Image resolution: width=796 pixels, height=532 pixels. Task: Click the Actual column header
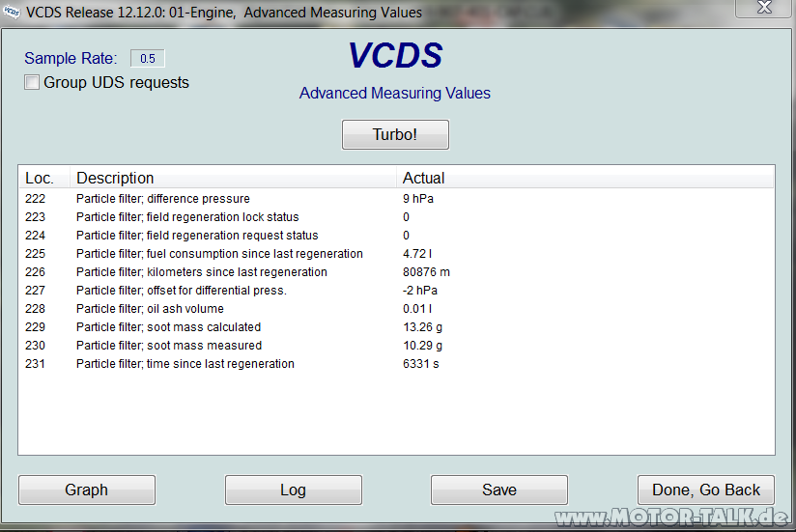pos(584,178)
